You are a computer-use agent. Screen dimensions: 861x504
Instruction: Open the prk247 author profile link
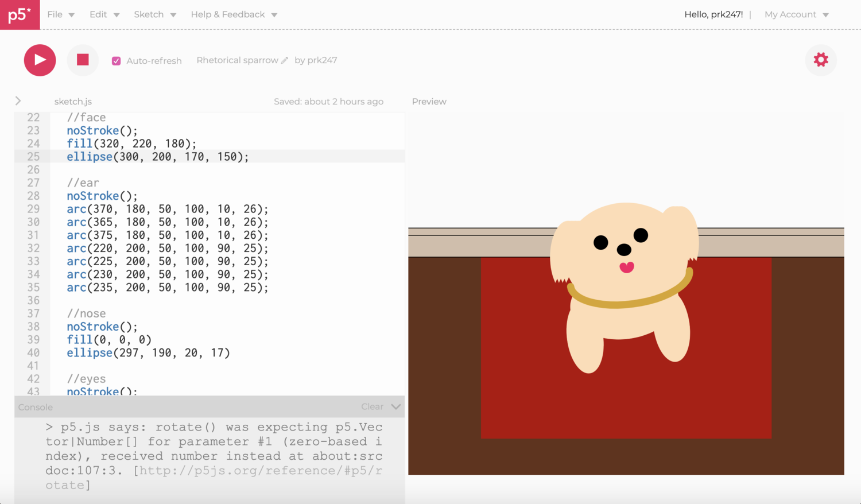(323, 60)
